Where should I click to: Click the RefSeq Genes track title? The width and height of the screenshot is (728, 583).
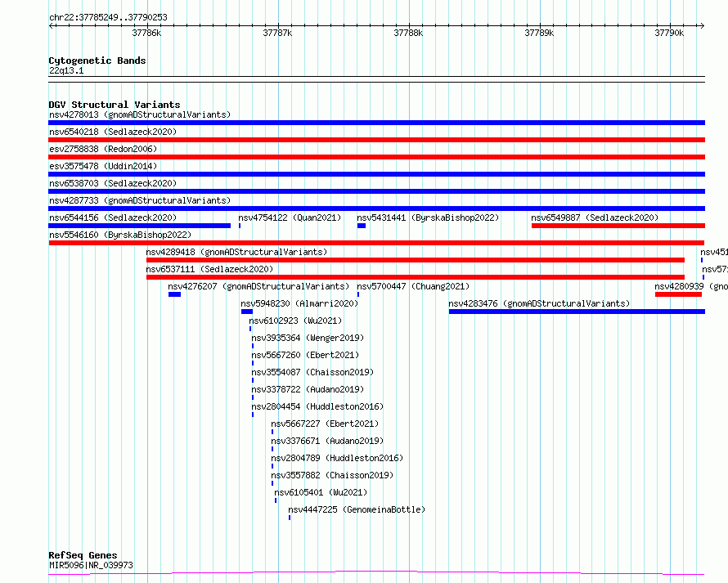tap(83, 555)
